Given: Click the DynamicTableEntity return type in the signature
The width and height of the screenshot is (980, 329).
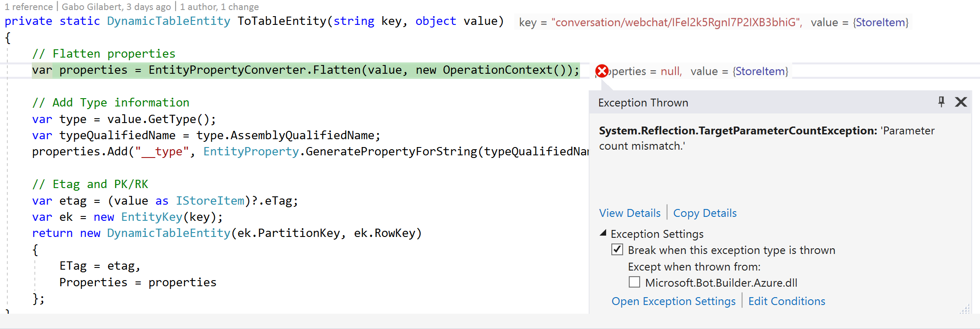Looking at the screenshot, I should point(169,21).
